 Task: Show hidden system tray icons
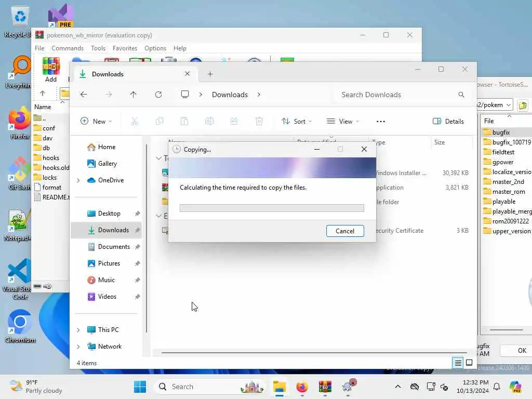coord(397,387)
